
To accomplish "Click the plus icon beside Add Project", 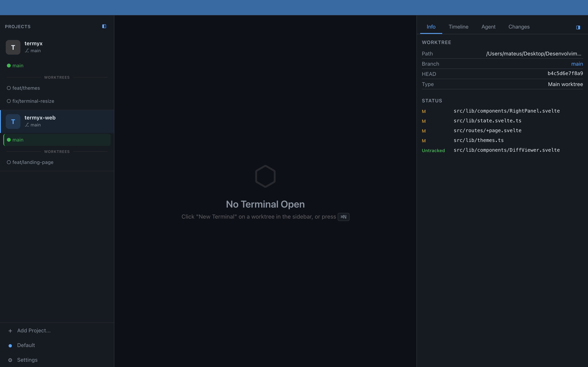I will [10, 331].
